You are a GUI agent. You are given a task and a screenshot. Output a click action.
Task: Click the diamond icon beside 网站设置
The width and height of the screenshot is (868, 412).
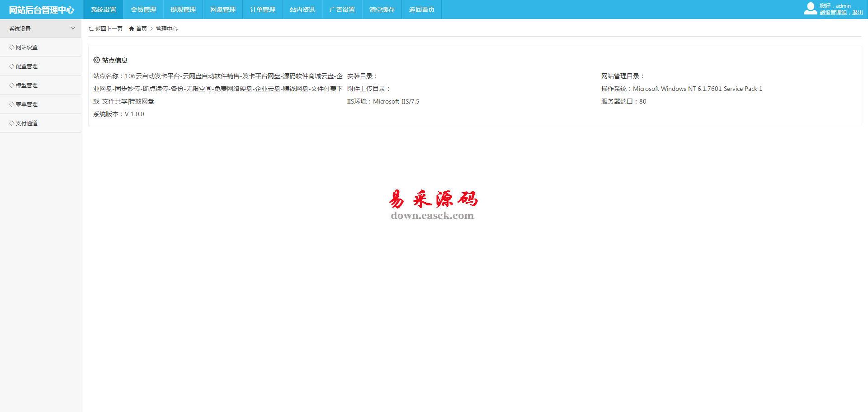tap(12, 47)
